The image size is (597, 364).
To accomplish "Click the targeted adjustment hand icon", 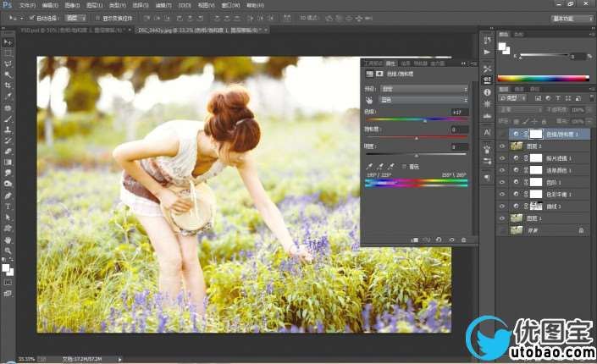I will click(x=368, y=99).
